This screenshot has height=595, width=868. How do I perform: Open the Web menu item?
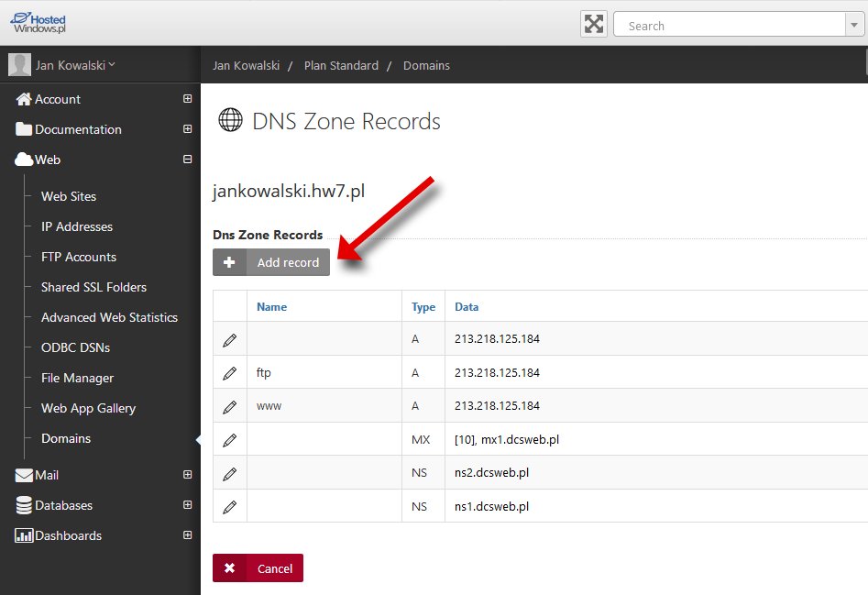tap(48, 160)
